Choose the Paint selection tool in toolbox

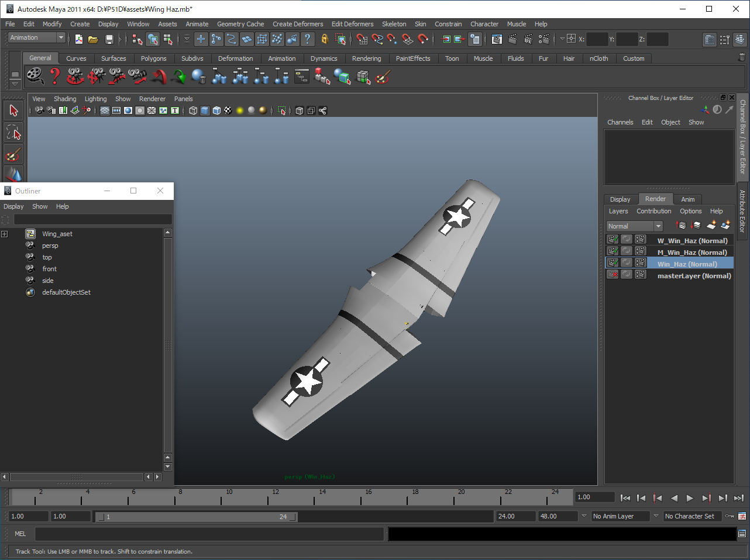[x=14, y=154]
